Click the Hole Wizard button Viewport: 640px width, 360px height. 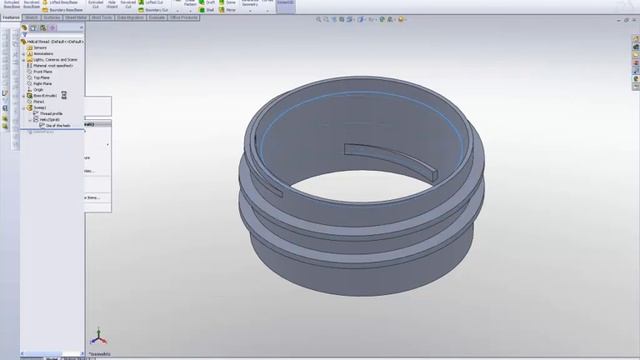(x=112, y=4)
